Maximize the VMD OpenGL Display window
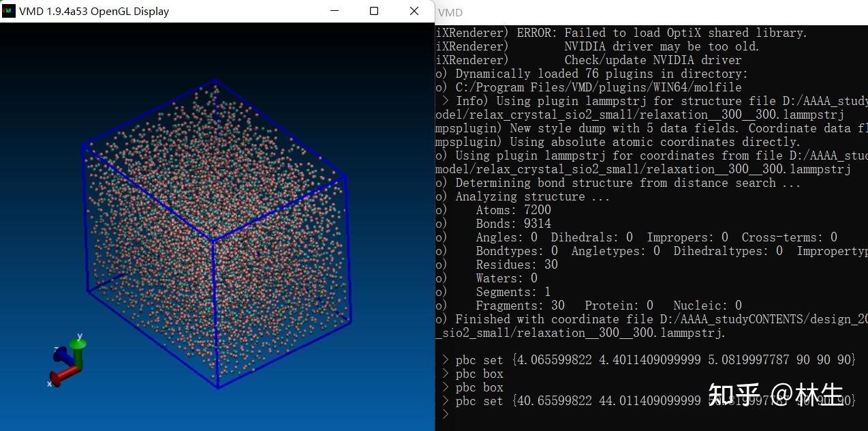Image resolution: width=868 pixels, height=431 pixels. [373, 11]
